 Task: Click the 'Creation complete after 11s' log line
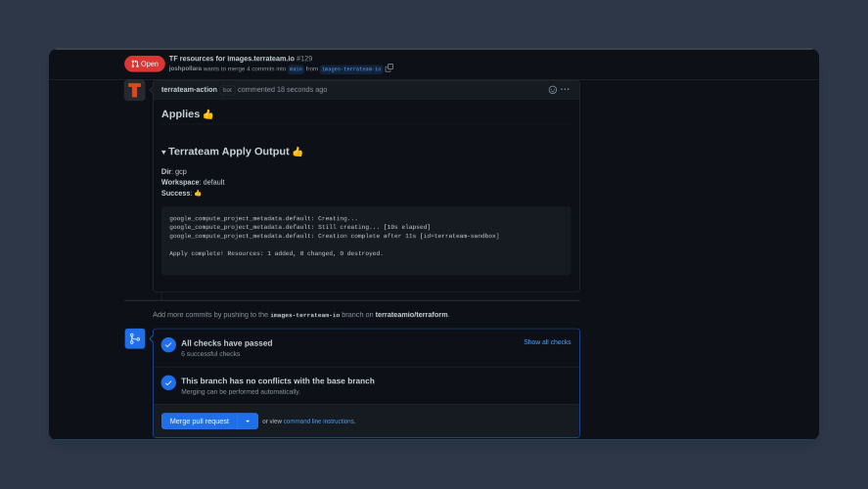[x=334, y=236]
